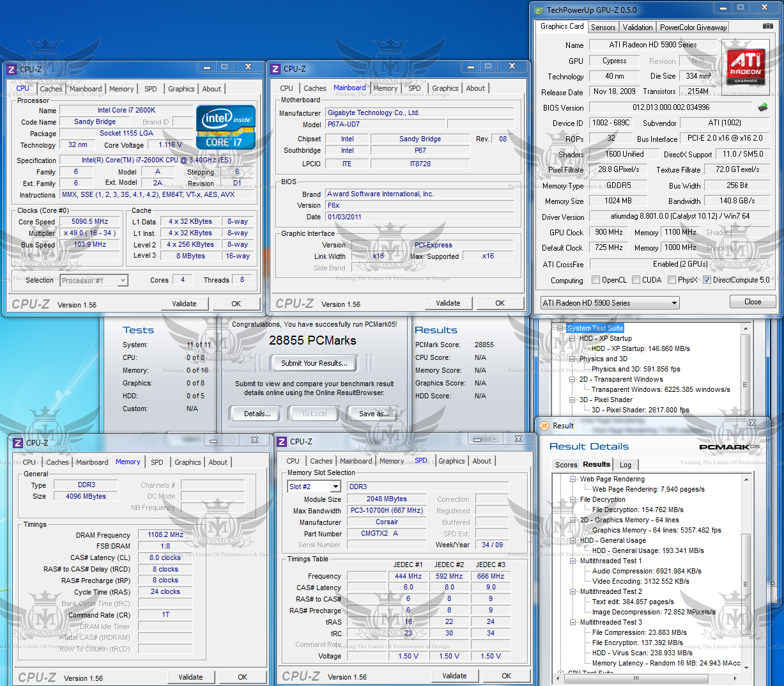Click the Result window title bar icon
The height and width of the screenshot is (686, 784).
544,425
